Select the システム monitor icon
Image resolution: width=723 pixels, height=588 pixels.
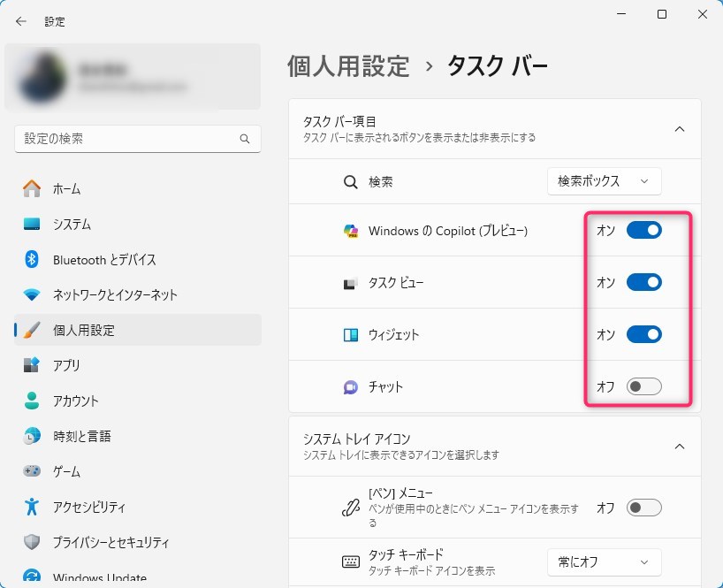click(x=32, y=224)
